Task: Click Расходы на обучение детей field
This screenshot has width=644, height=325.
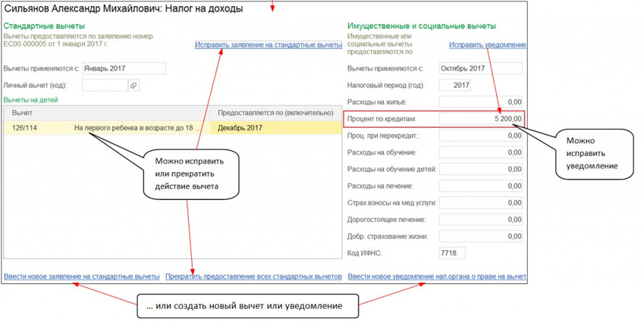Action: click(480, 169)
